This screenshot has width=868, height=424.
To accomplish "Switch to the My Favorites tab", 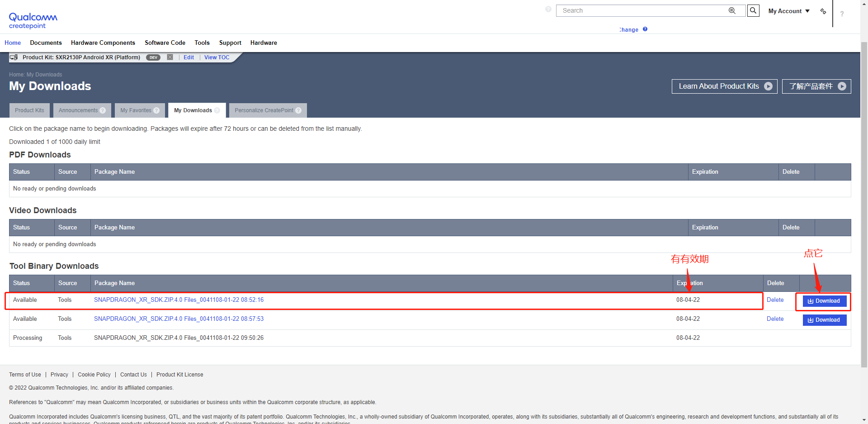I will click(140, 110).
